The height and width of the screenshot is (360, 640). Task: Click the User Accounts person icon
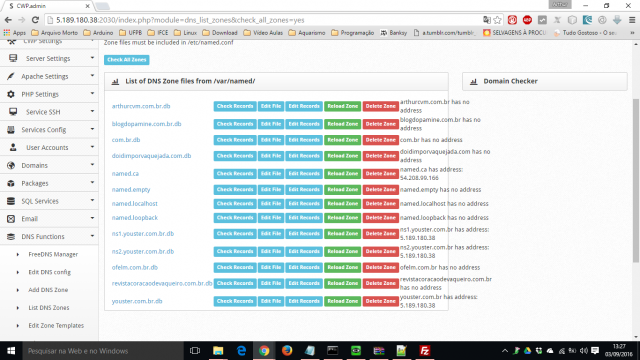coord(13,147)
